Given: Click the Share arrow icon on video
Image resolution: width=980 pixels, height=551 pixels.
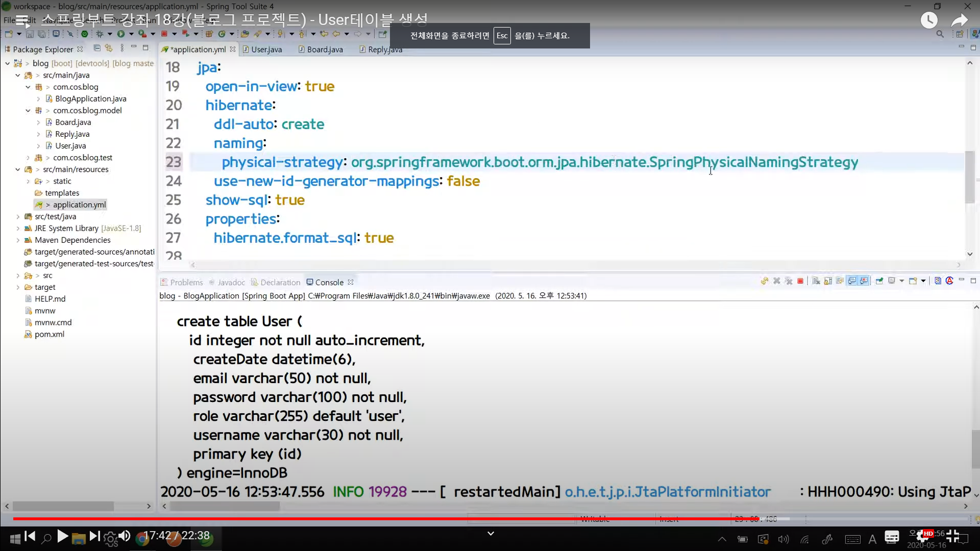Looking at the screenshot, I should pos(959,20).
